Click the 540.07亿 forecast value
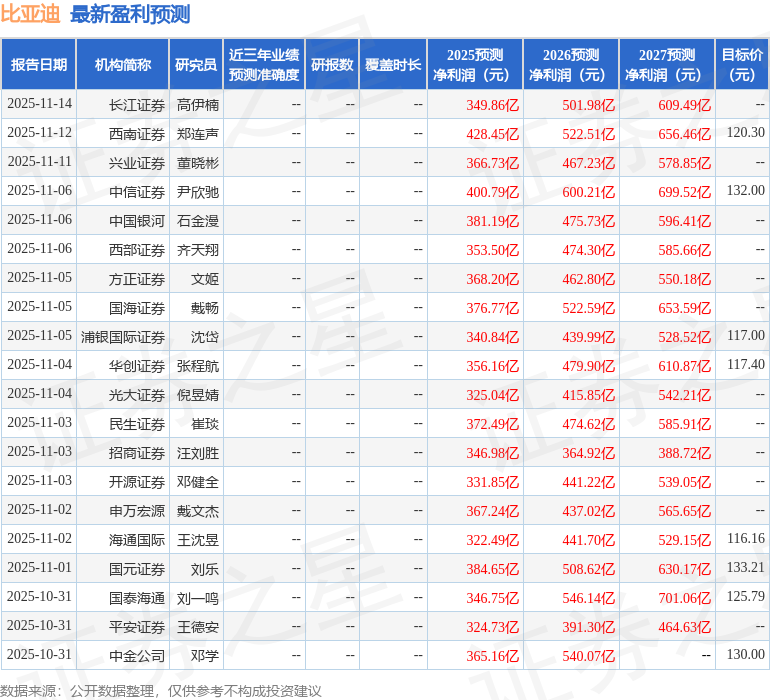Screen dimensions: 770x700 588,656
